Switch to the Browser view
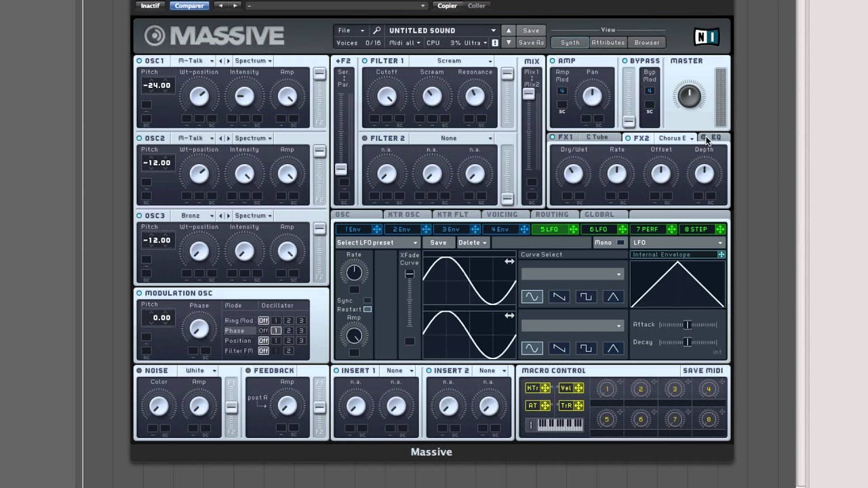The image size is (868, 488). tap(647, 43)
